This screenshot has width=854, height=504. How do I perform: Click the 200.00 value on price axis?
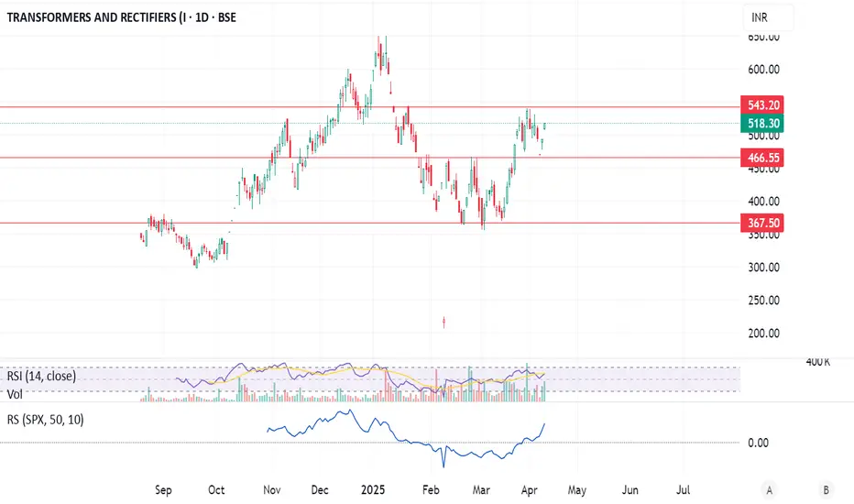click(763, 334)
